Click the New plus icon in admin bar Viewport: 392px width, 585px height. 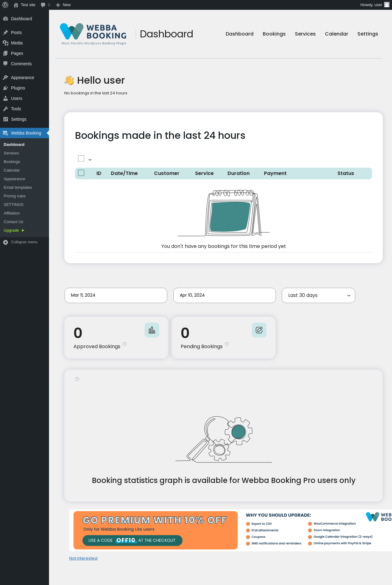click(x=58, y=5)
